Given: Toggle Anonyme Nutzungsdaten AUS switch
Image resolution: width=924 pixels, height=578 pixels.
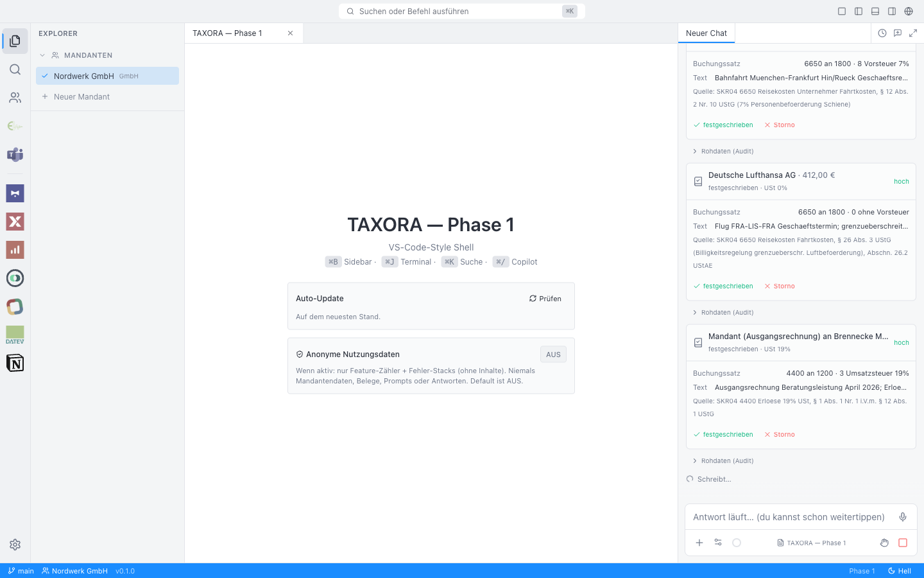Looking at the screenshot, I should [553, 355].
